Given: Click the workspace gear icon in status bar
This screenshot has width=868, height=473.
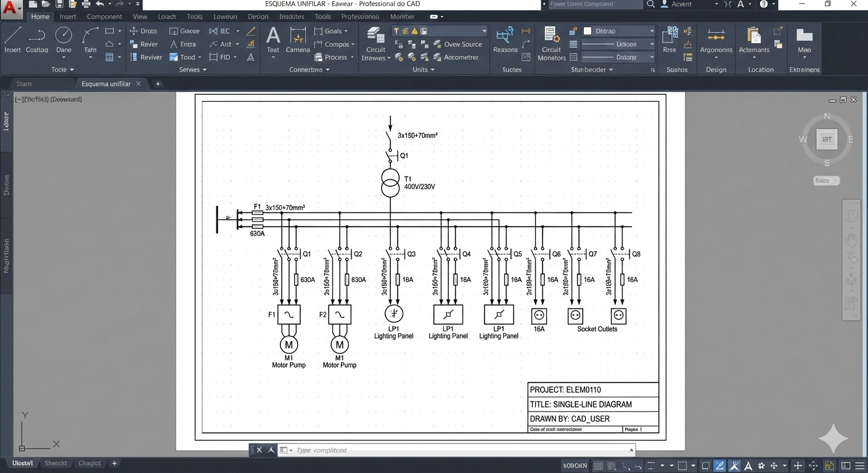Looking at the screenshot, I should coord(762,466).
